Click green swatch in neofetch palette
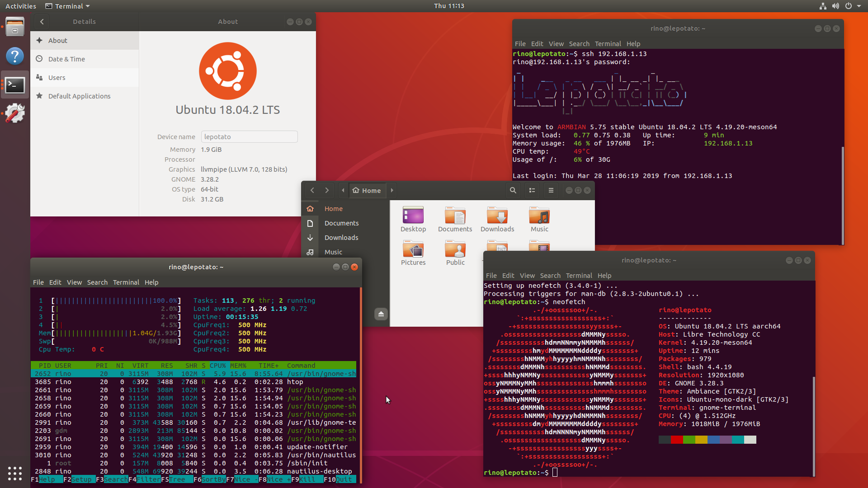868x488 pixels. point(689,440)
